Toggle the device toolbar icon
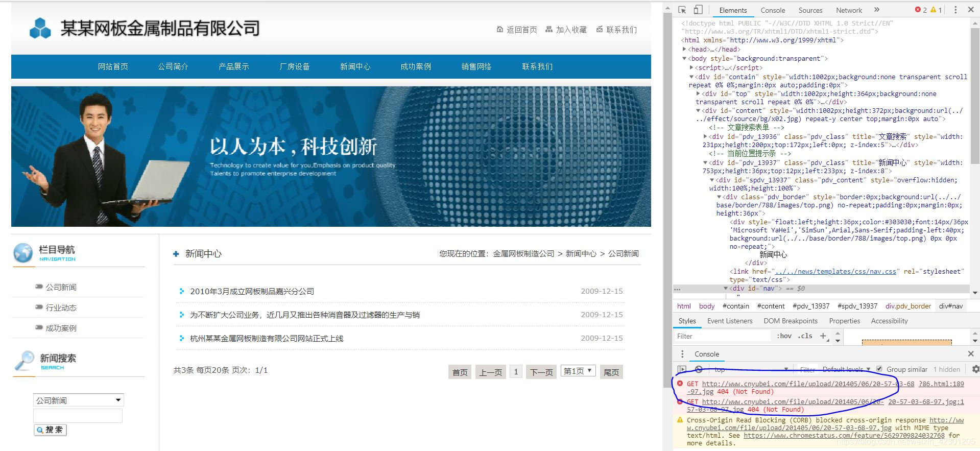Image resolution: width=980 pixels, height=451 pixels. coord(698,10)
